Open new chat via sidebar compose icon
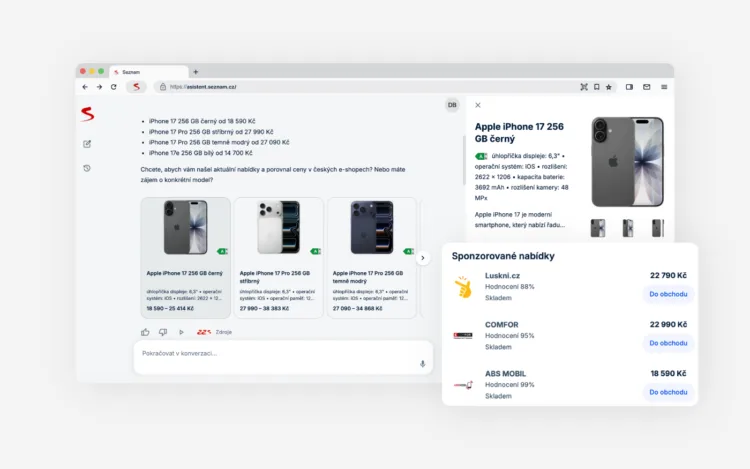Image resolution: width=750 pixels, height=469 pixels. (x=87, y=144)
